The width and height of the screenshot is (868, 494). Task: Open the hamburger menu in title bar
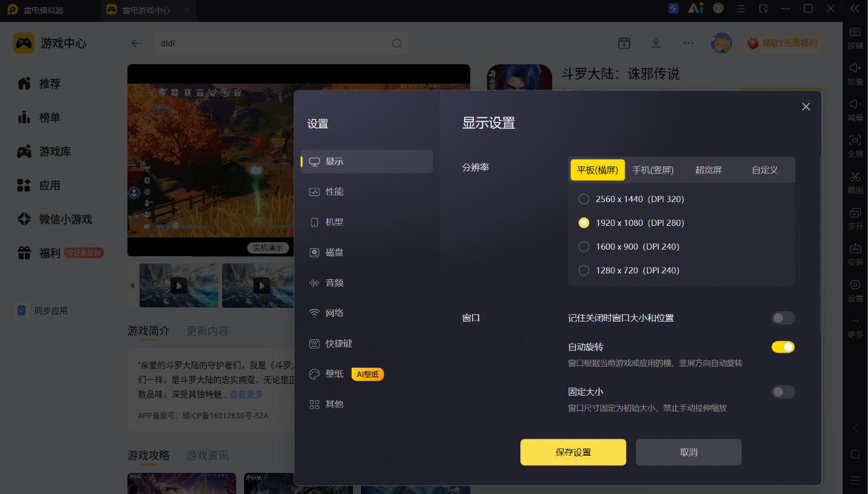(x=741, y=9)
